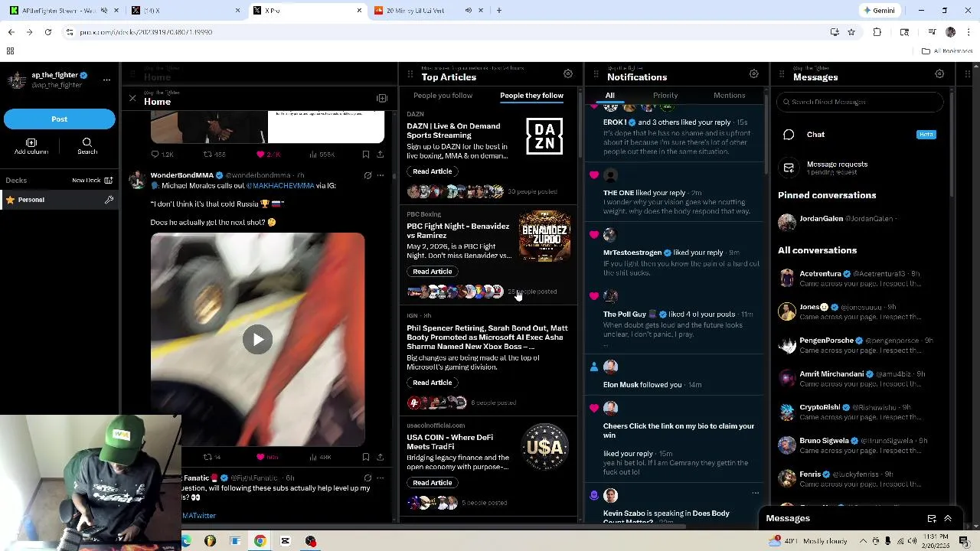Open Top Articles column settings
The height and width of the screenshot is (551, 980).
568,73
